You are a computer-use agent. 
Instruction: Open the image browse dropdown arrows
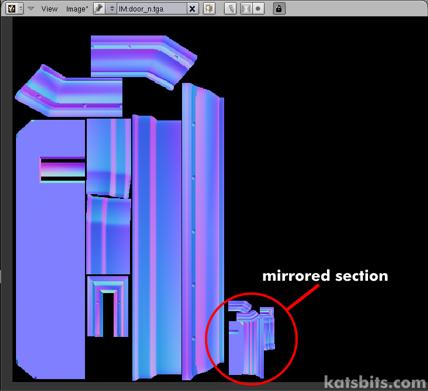(x=111, y=9)
